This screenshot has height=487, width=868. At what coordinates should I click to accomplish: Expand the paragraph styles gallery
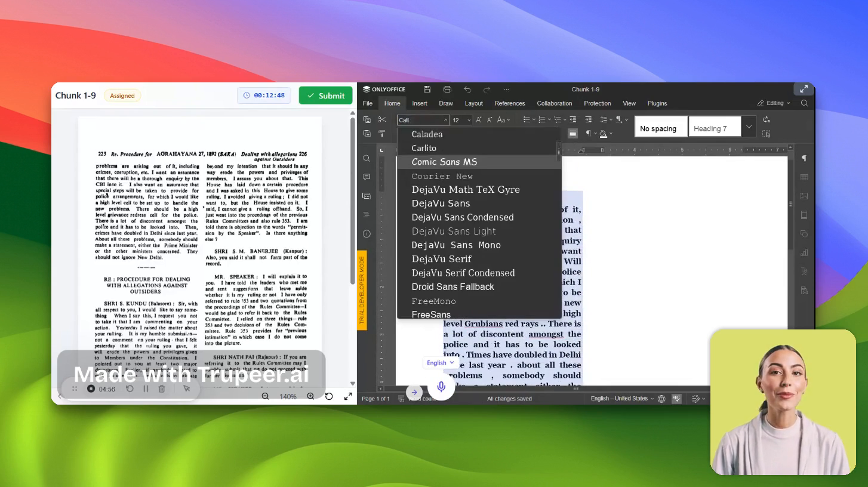coord(749,127)
